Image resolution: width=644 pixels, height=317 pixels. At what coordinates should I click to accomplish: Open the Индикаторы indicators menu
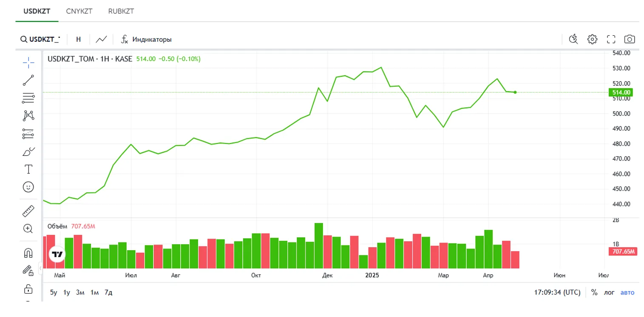pyautogui.click(x=146, y=39)
